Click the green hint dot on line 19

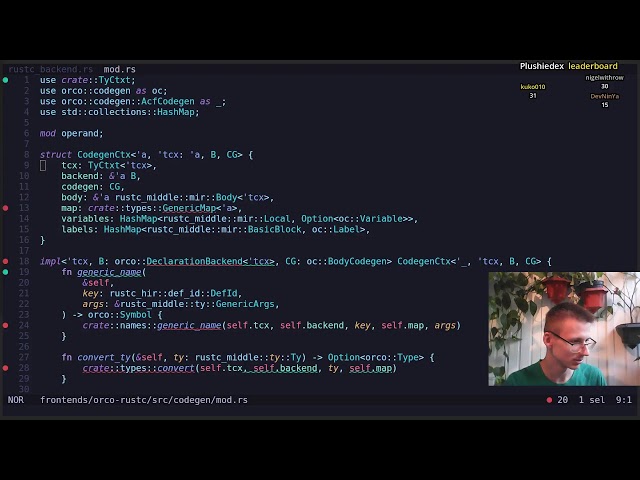pos(5,272)
